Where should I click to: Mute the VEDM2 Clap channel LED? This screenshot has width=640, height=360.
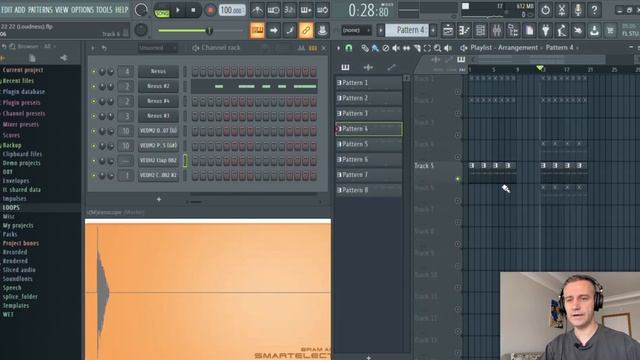[x=93, y=161]
